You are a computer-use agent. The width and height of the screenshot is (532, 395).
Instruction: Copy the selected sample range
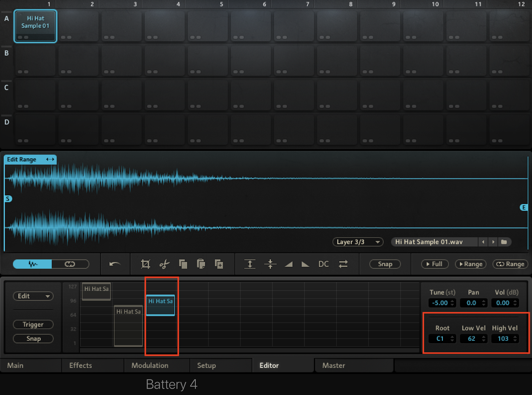click(183, 264)
